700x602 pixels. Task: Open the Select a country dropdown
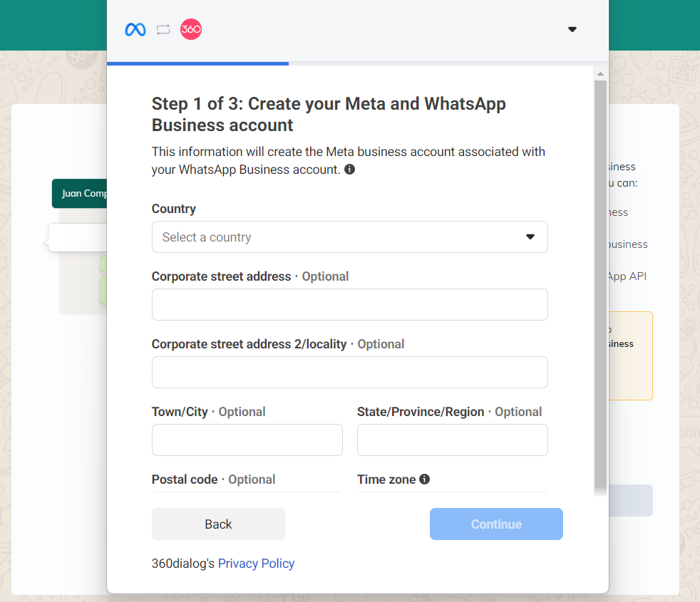(x=350, y=237)
